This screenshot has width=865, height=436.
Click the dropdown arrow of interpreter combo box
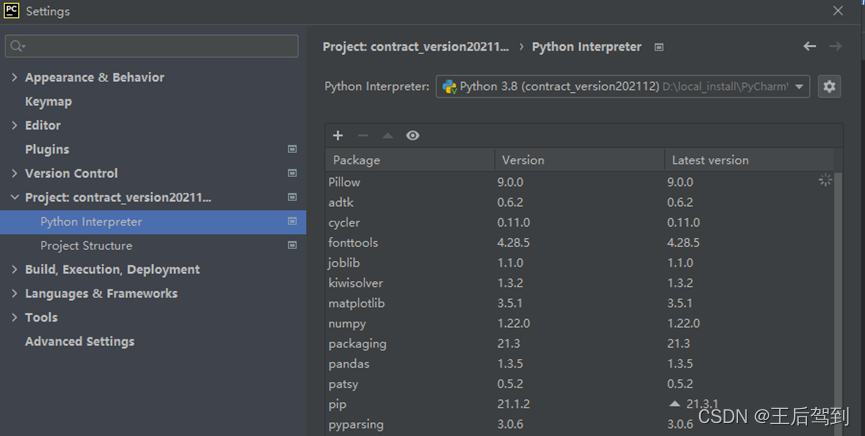[x=799, y=87]
